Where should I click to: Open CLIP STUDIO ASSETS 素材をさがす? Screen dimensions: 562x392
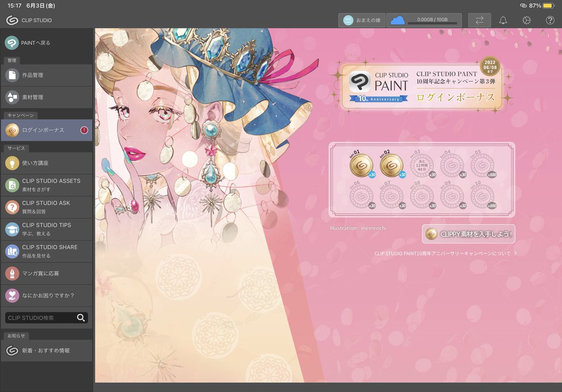tap(46, 185)
